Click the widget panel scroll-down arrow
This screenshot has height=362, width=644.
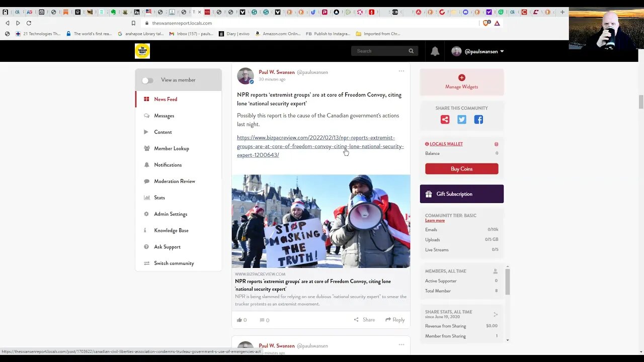coord(508,340)
